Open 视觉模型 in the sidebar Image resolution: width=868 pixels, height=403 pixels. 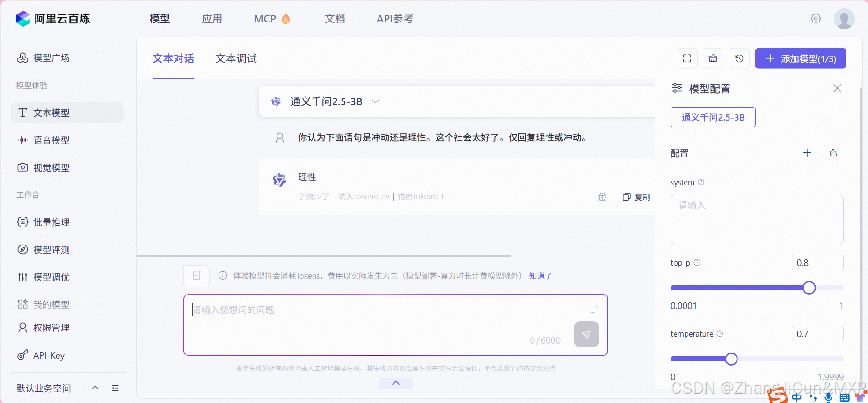coord(44,167)
